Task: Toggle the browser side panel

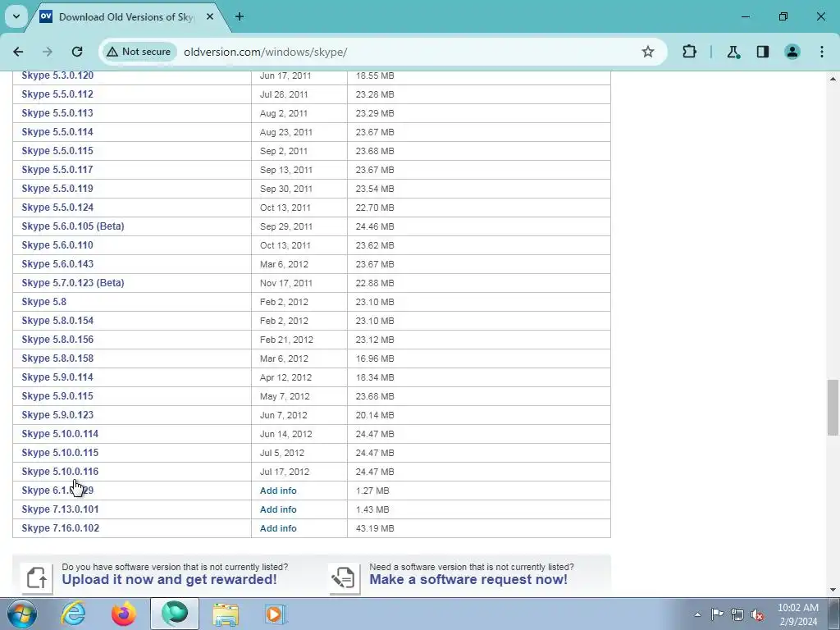Action: coord(762,52)
